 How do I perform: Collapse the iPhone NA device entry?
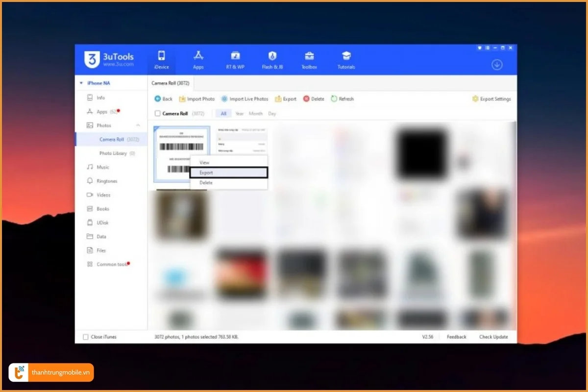(x=81, y=83)
